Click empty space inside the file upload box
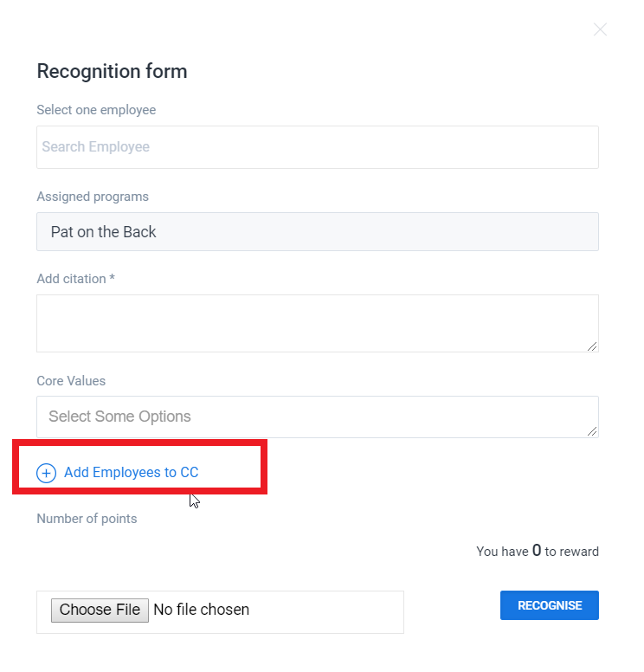644x672 pixels. [x=329, y=611]
